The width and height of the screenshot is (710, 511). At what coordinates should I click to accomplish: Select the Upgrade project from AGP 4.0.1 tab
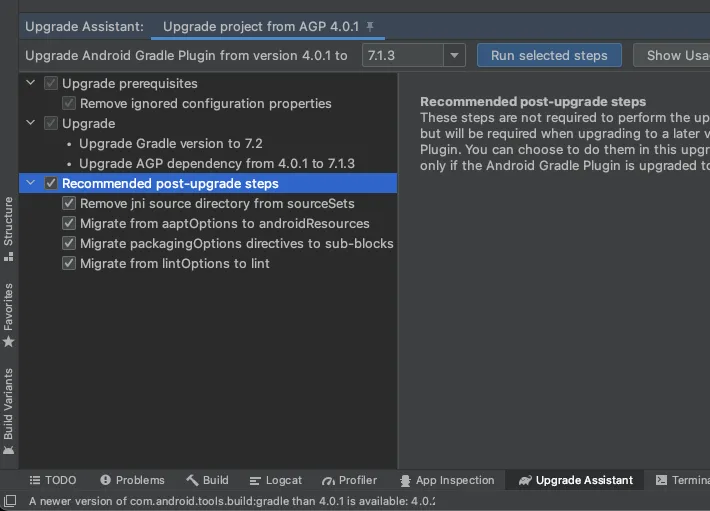coord(261,27)
